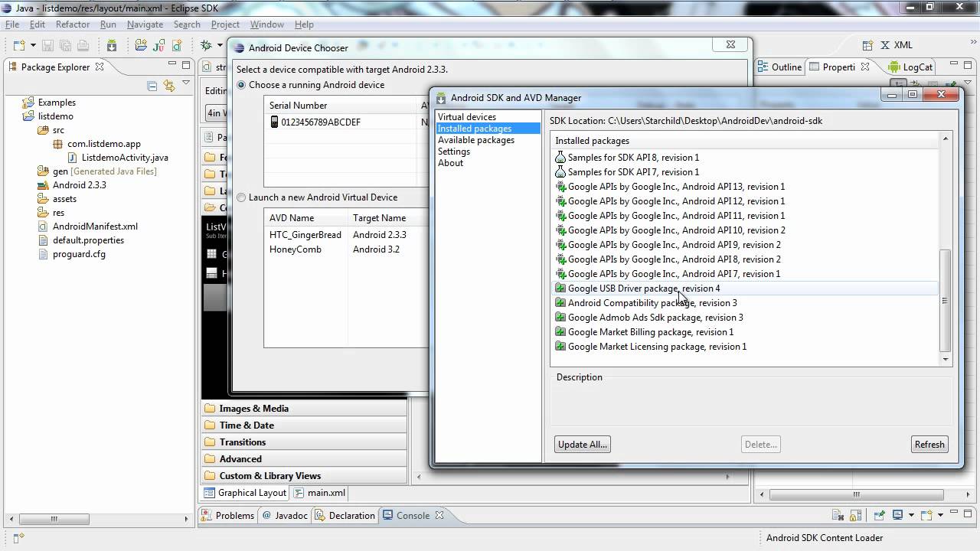Open the Debug configurations dropdown arrow

click(x=220, y=45)
